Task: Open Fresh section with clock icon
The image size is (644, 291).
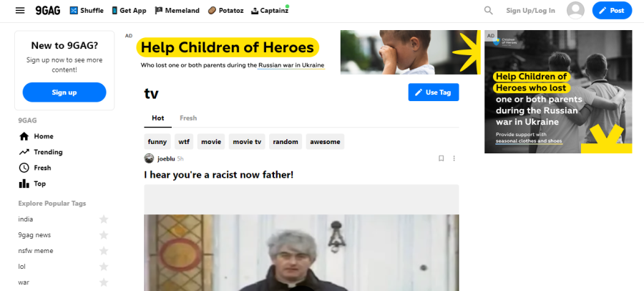Action: click(35, 168)
